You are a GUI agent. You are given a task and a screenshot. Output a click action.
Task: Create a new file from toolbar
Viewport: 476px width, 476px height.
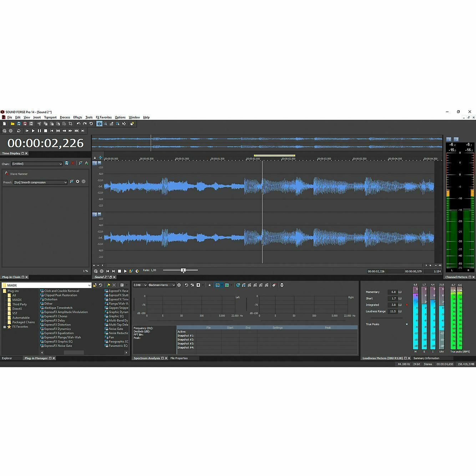pos(5,124)
